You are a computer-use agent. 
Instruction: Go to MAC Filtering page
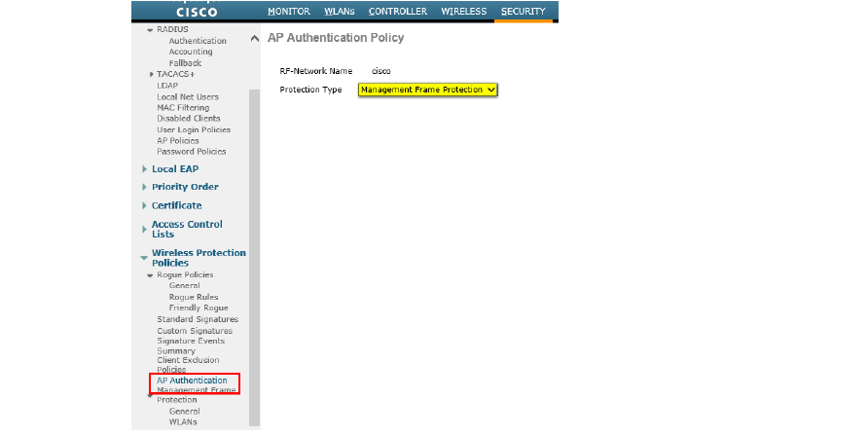[182, 107]
